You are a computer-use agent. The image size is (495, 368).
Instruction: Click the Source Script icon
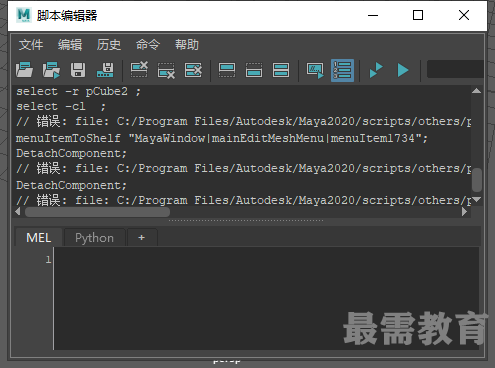point(51,70)
